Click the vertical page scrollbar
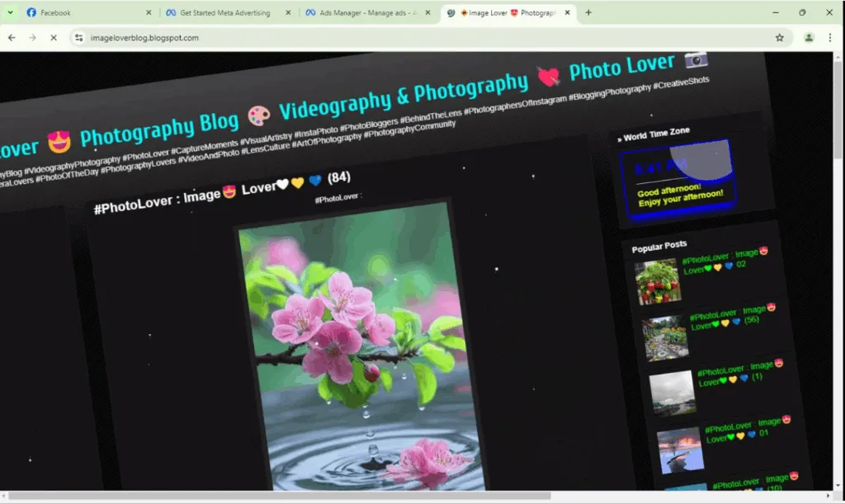Viewport: 845px width, 504px height. click(838, 110)
